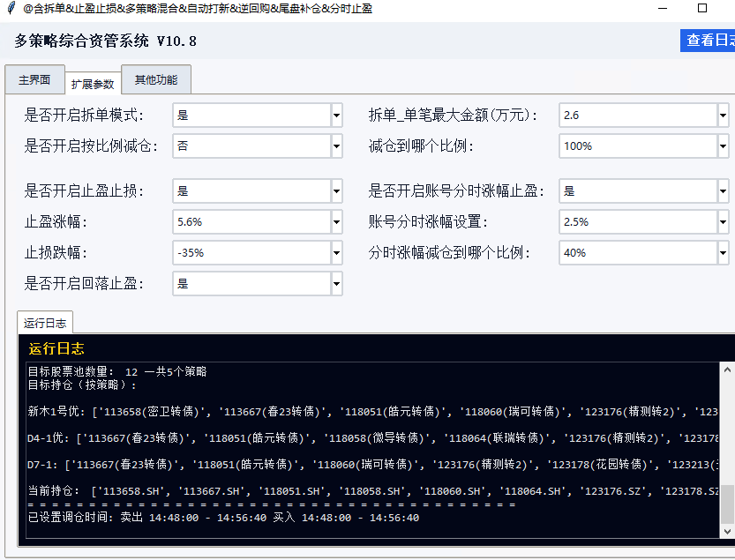Click the 止损跌幅 label
Screen dimensions: 735x560
click(x=56, y=253)
